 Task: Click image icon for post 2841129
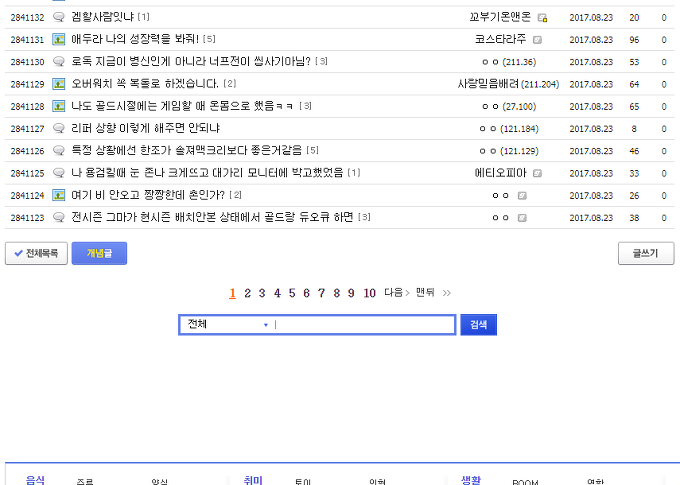point(59,84)
